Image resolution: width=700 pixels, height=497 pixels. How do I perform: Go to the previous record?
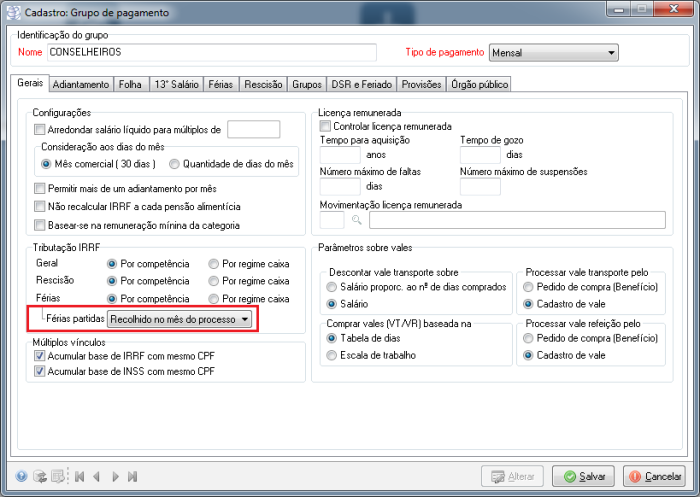tap(97, 477)
